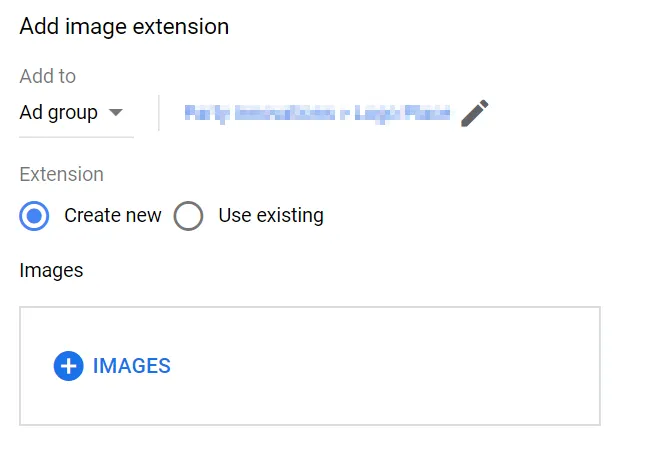
Task: Click the filled blue dot inside Create new
Action: [x=34, y=216]
